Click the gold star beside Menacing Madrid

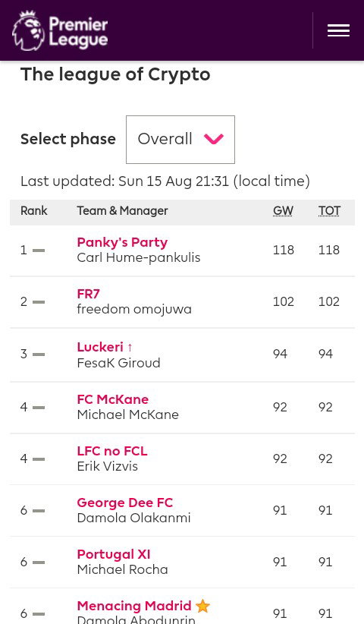[202, 606]
